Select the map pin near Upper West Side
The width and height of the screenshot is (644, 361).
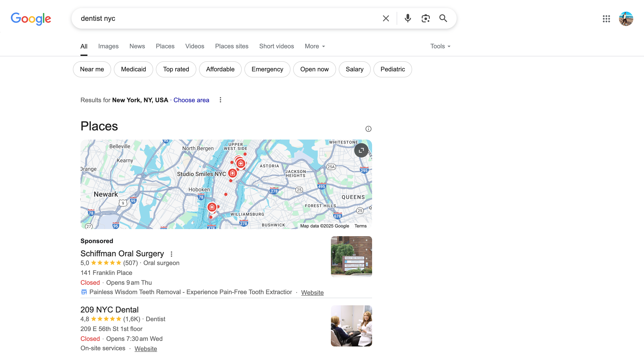[241, 164]
